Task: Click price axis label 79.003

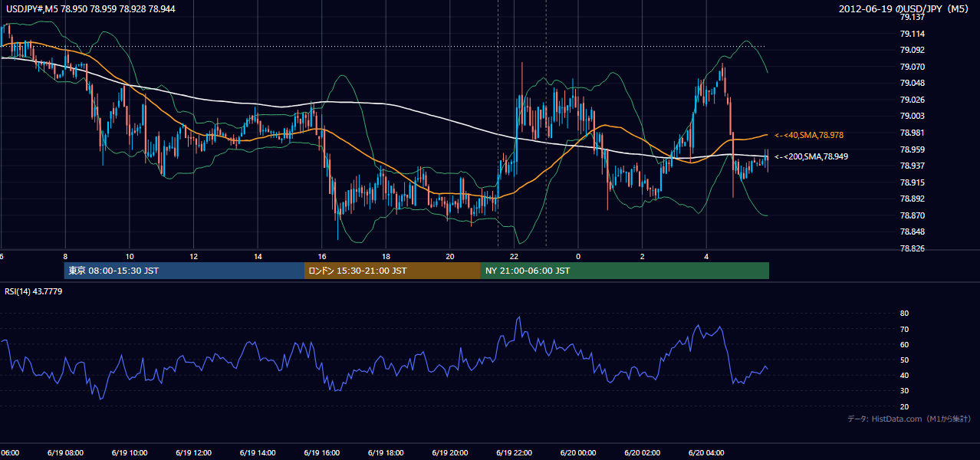Action: click(912, 116)
